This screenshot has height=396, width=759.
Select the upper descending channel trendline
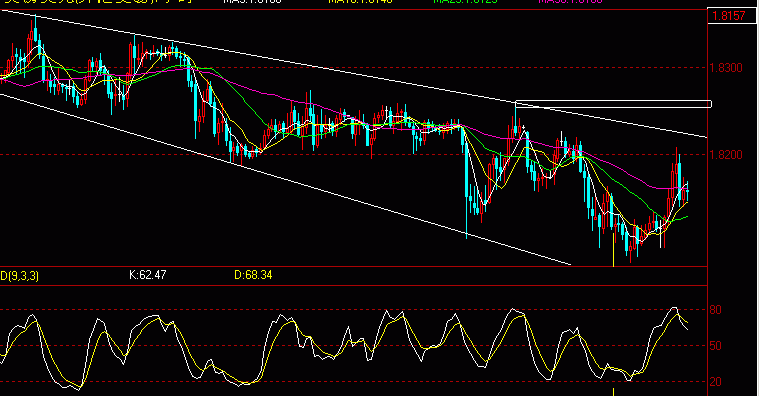pos(353,73)
